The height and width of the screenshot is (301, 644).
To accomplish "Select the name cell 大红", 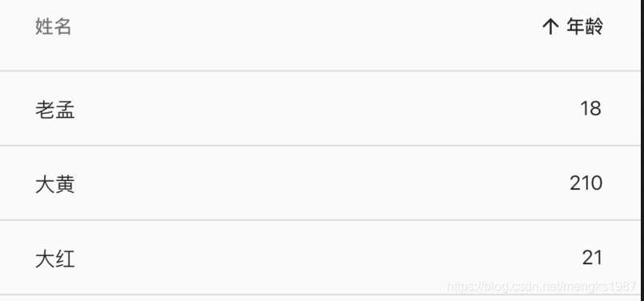I will point(55,259).
